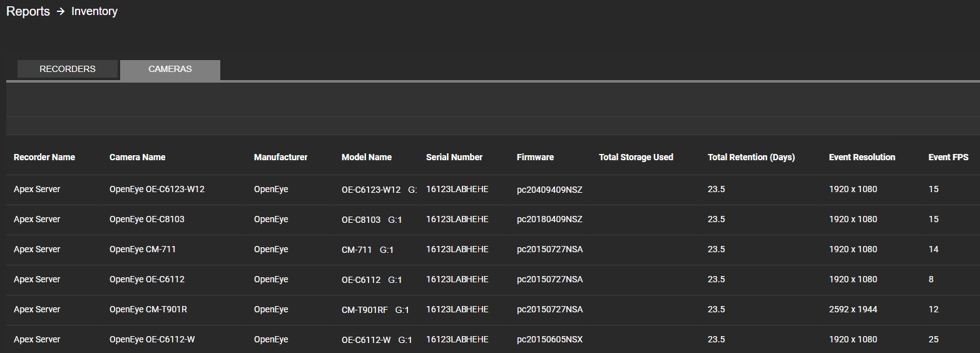Click model name CM-T901RF cell
The width and height of the screenshot is (980, 353).
pyautogui.click(x=365, y=310)
